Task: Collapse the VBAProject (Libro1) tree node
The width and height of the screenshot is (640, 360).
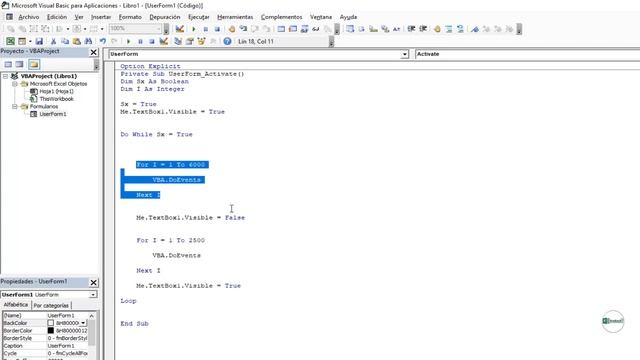Action: click(x=5, y=76)
